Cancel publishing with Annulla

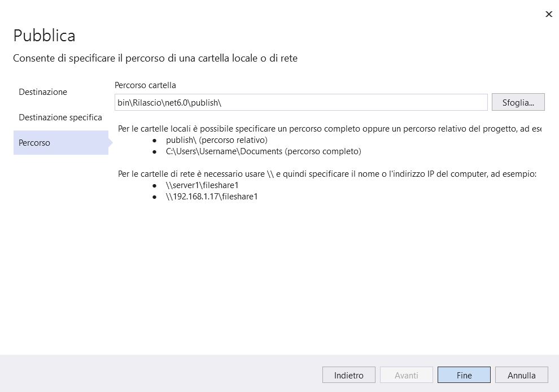tap(522, 375)
